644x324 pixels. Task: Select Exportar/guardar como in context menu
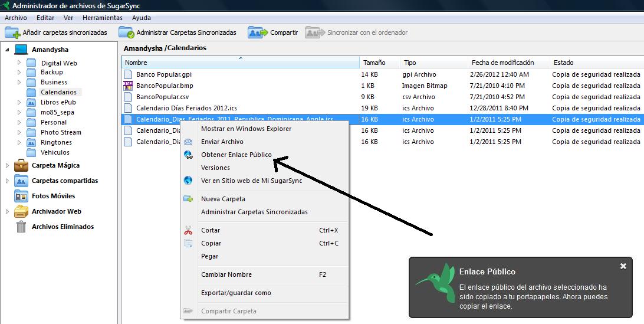click(x=236, y=293)
